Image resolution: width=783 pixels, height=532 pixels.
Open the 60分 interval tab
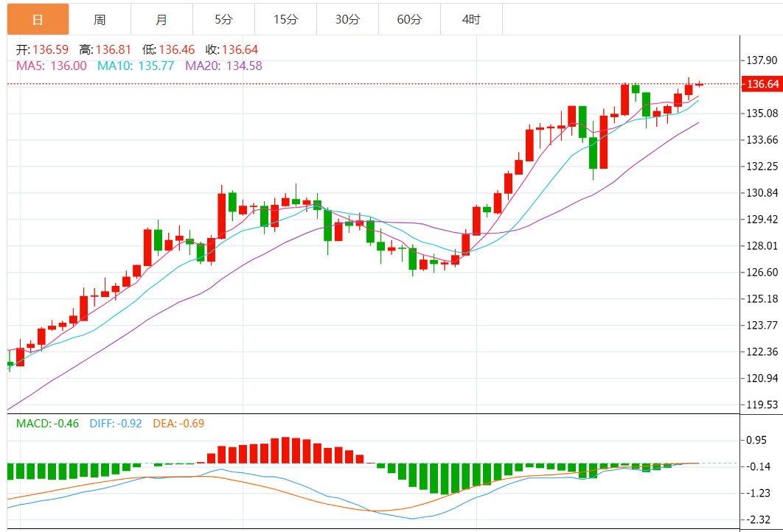click(x=409, y=19)
